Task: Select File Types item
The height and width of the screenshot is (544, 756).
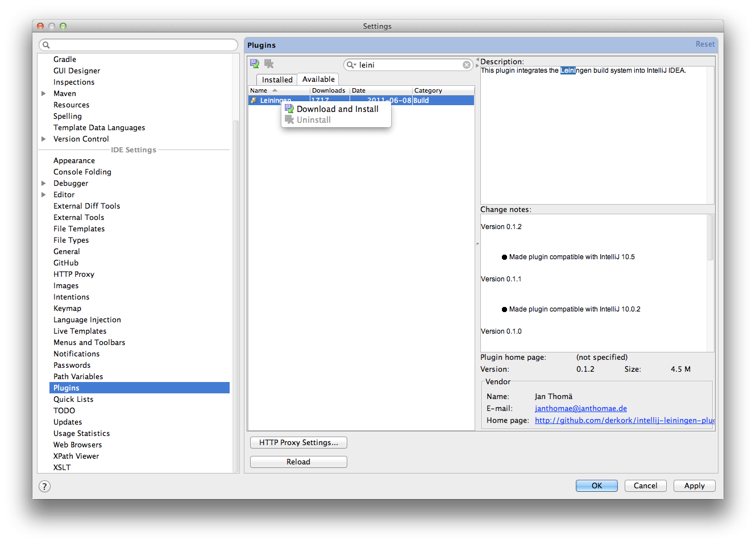Action: (x=71, y=240)
